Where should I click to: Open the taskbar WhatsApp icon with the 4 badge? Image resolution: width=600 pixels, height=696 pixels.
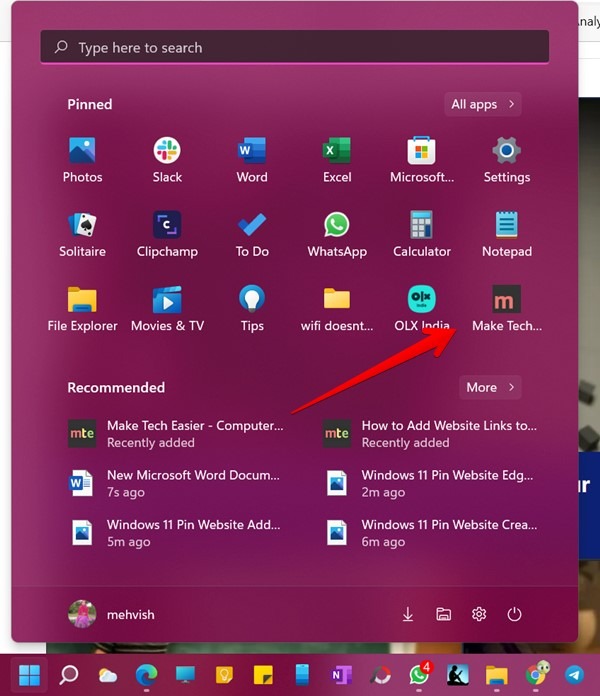419,675
